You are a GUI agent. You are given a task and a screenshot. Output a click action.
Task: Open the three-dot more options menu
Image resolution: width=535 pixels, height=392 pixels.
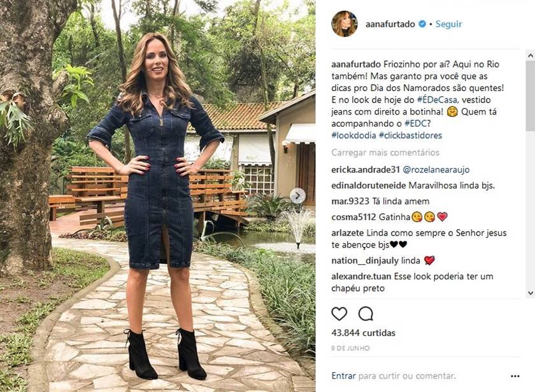[x=515, y=376]
